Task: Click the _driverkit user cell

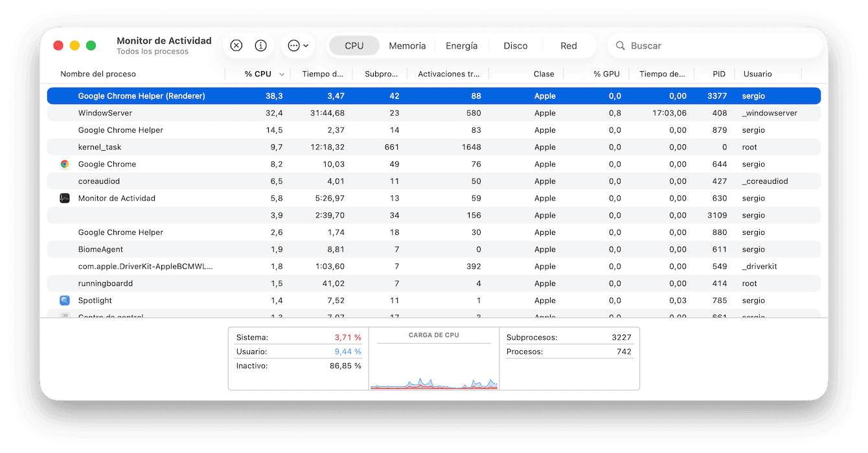Action: (759, 267)
